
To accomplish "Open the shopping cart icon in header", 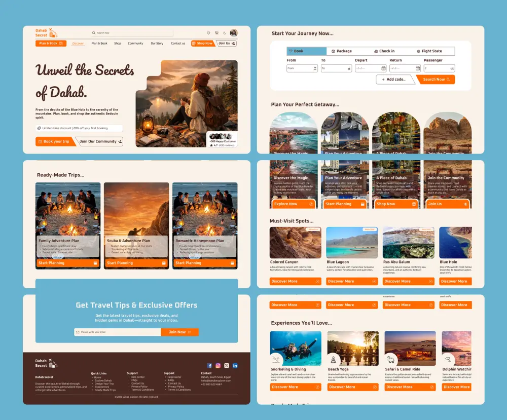I will (x=216, y=33).
